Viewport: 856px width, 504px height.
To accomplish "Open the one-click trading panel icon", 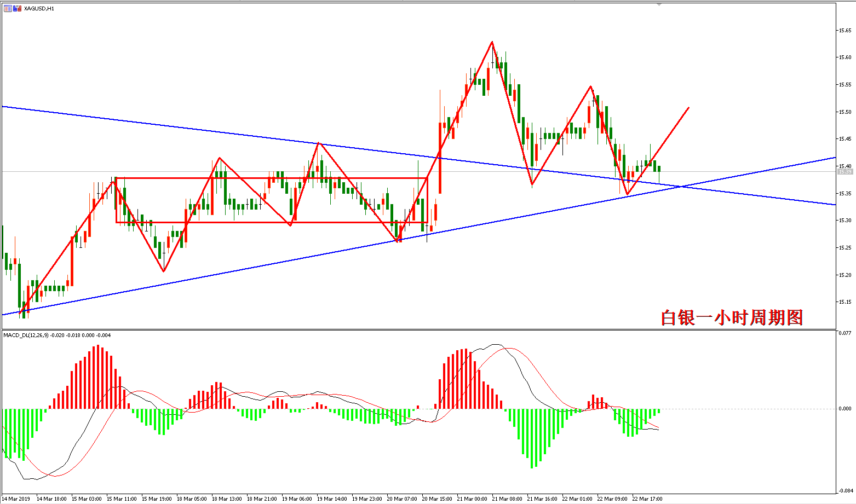I will (8, 9).
